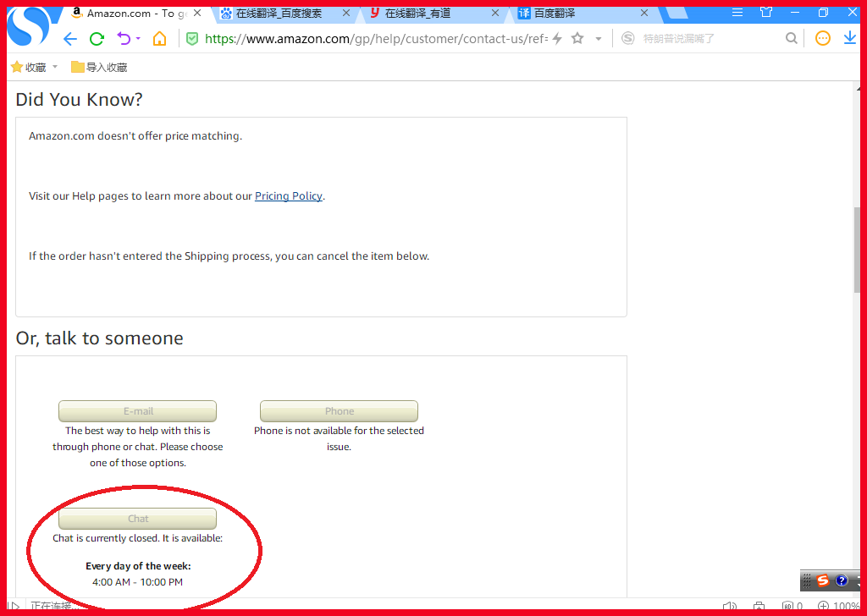Image resolution: width=867 pixels, height=616 pixels.
Task: Go back with the blue back arrow
Action: [69, 39]
